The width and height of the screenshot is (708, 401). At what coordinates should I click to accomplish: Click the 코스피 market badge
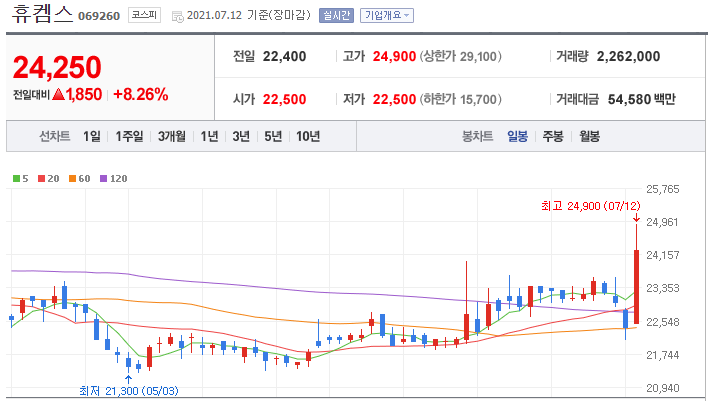click(144, 15)
